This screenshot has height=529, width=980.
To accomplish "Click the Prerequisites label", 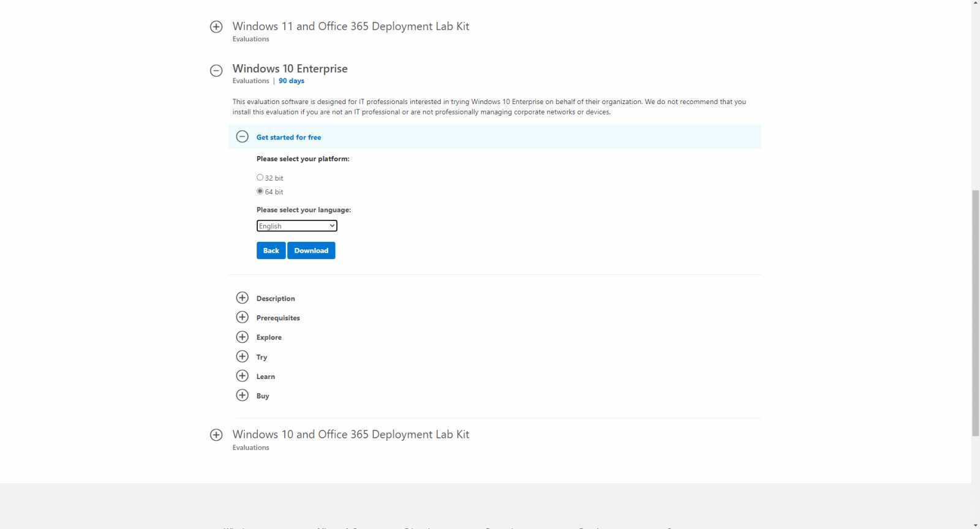I will [x=278, y=318].
